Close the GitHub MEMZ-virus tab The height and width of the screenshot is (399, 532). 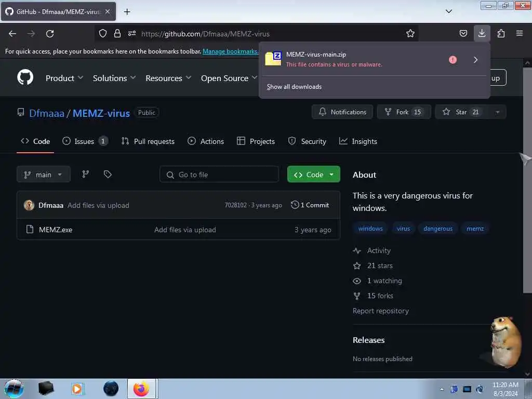[108, 11]
